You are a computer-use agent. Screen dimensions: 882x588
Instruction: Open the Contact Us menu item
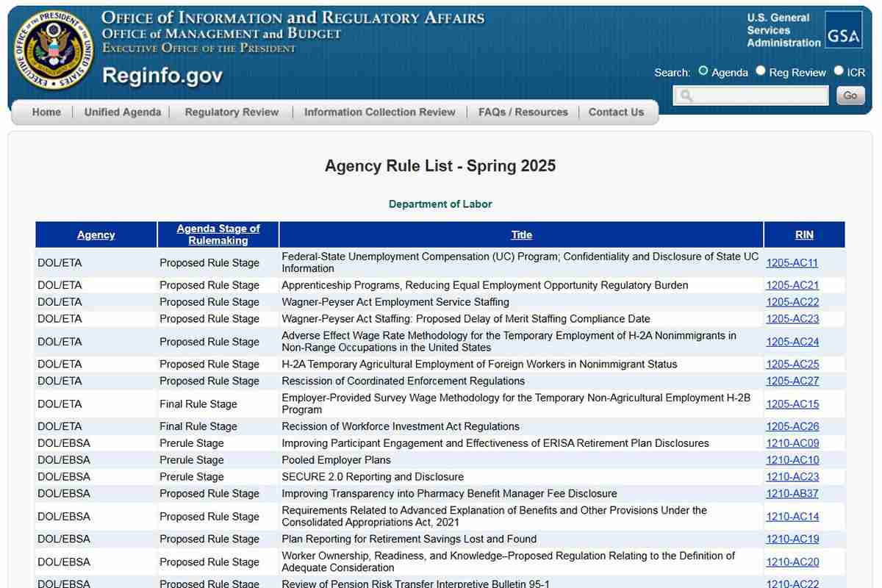pyautogui.click(x=616, y=112)
